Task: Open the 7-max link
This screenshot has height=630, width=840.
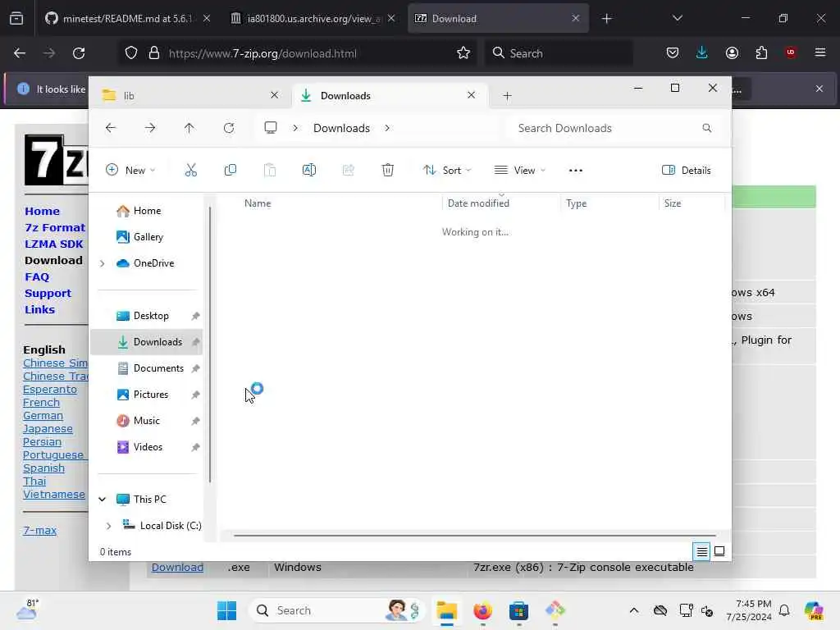Action: click(x=39, y=531)
